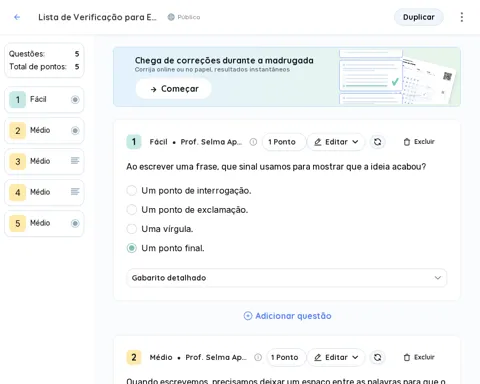This screenshot has height=384, width=480.
Task: Click the question 1 text about sinal
Action: pyautogui.click(x=276, y=167)
